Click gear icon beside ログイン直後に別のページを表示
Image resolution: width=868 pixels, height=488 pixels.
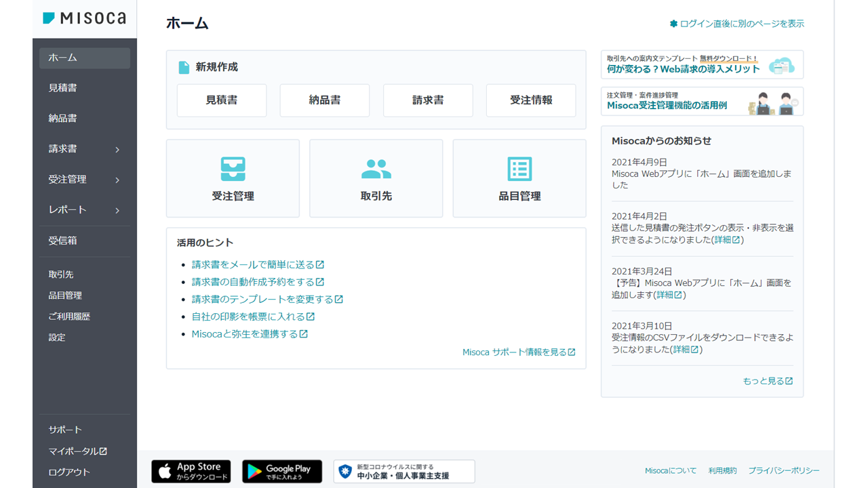pyautogui.click(x=673, y=24)
